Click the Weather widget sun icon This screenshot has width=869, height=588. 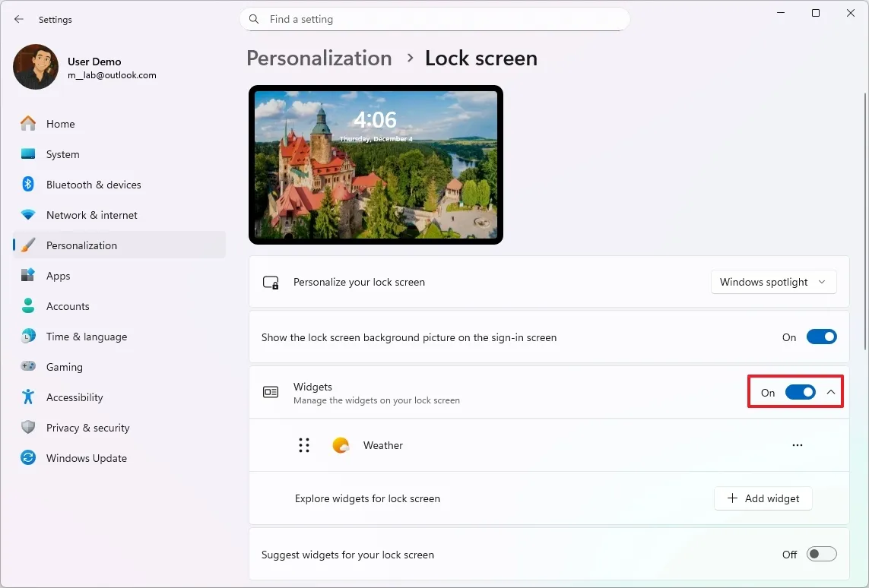coord(341,445)
